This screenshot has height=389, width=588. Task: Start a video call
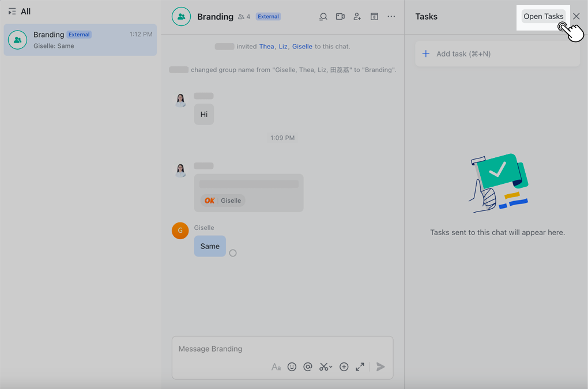(340, 17)
